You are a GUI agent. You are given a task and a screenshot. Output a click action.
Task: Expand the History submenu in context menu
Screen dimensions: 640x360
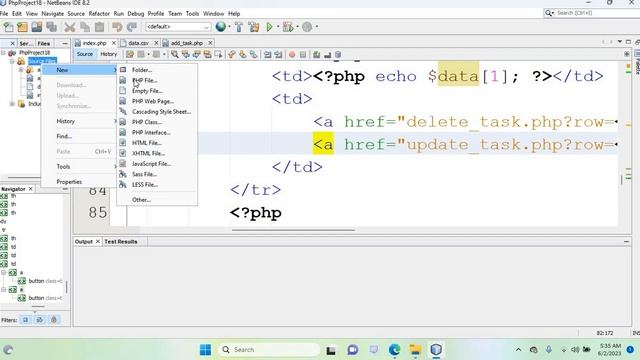click(x=79, y=121)
